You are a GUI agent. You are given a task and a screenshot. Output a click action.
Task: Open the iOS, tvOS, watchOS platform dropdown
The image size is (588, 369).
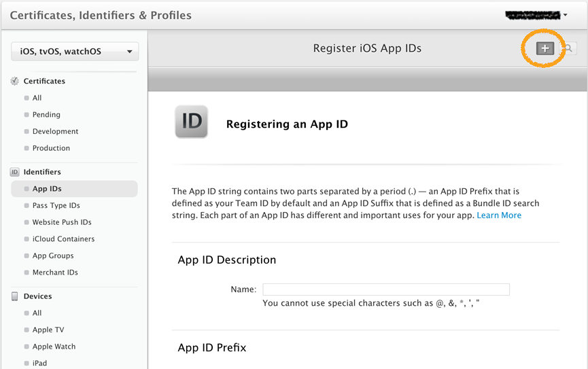coord(75,52)
